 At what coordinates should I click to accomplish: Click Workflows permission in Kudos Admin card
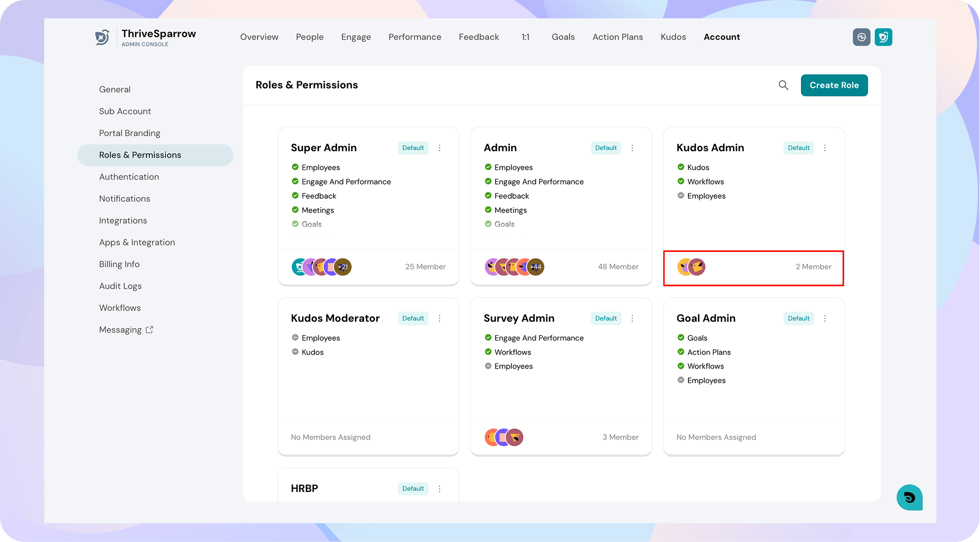click(706, 182)
